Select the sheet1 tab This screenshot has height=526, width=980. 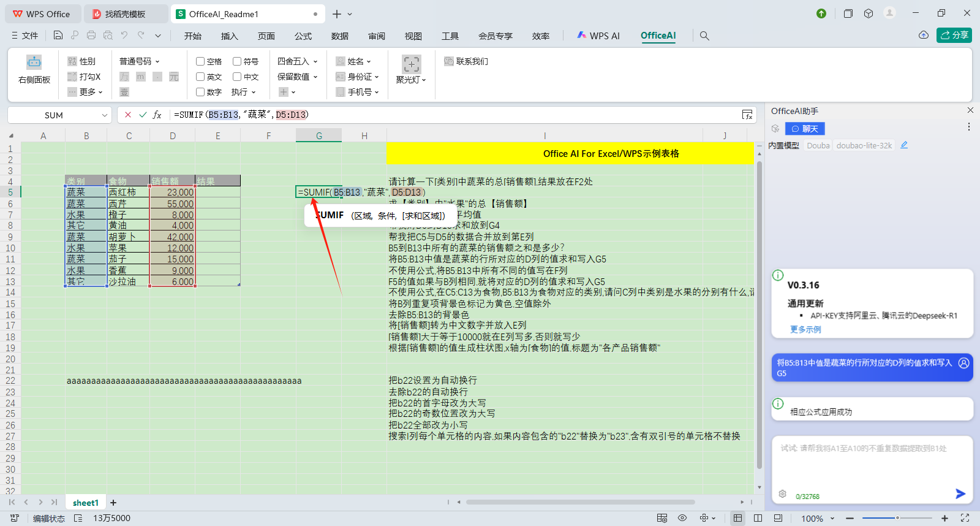coord(85,503)
